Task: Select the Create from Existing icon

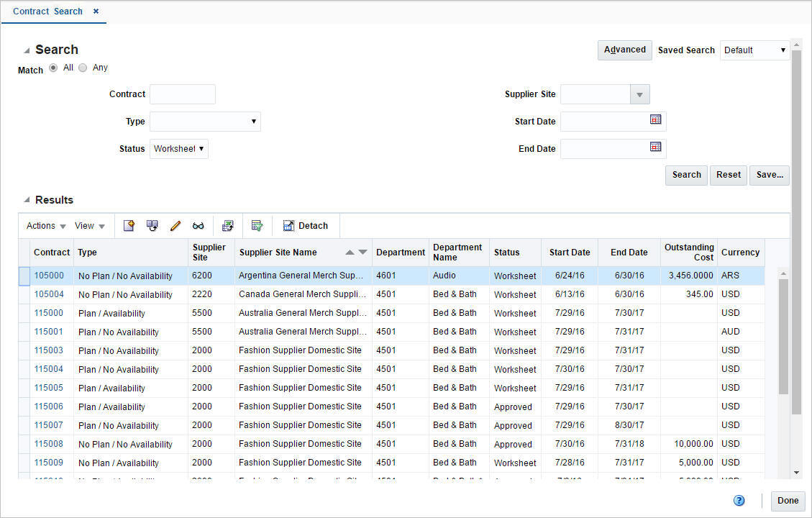Action: (152, 225)
